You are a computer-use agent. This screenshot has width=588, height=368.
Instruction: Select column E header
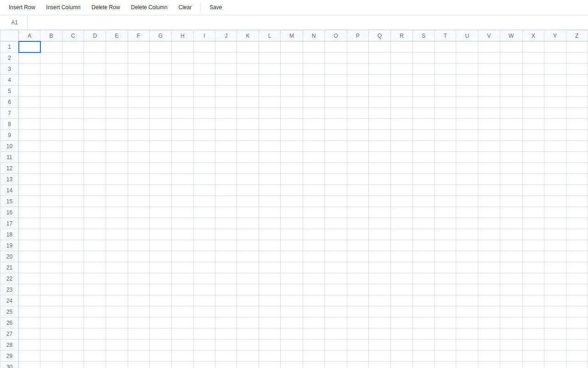117,36
